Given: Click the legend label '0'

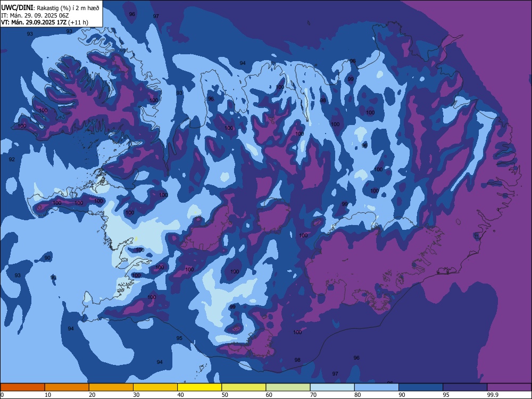Looking at the screenshot, I should tap(2, 395).
